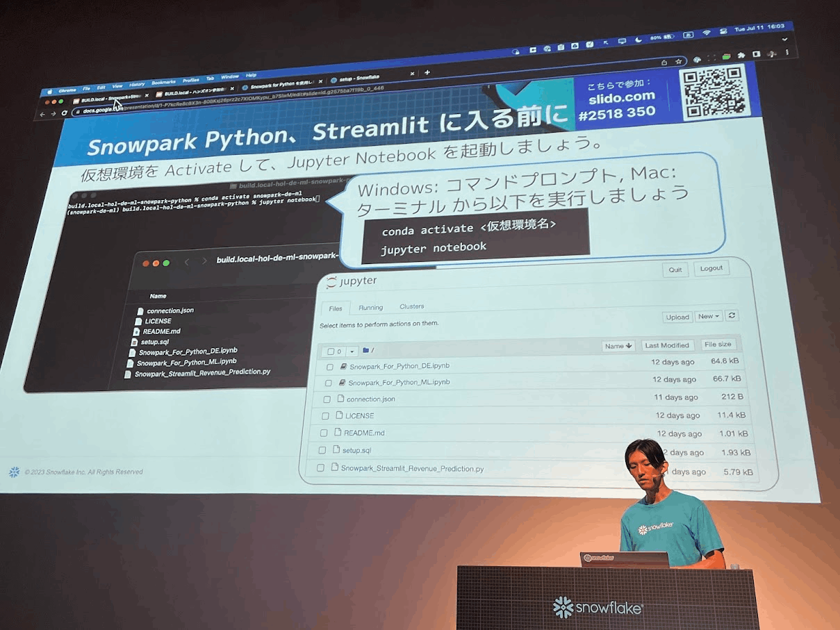This screenshot has width=840, height=630.
Task: Go back using Chrome's back arrow
Action: [42, 114]
